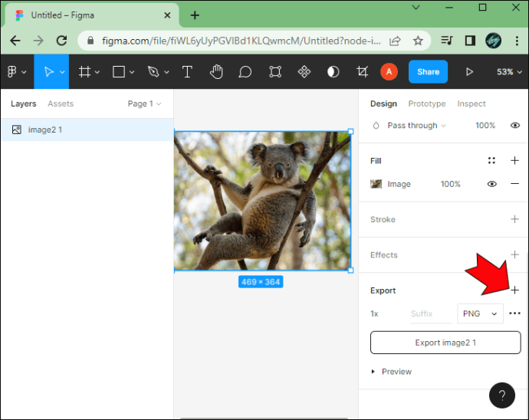Activate the Hand tool
Viewport: 529px width, 420px height.
click(x=216, y=72)
